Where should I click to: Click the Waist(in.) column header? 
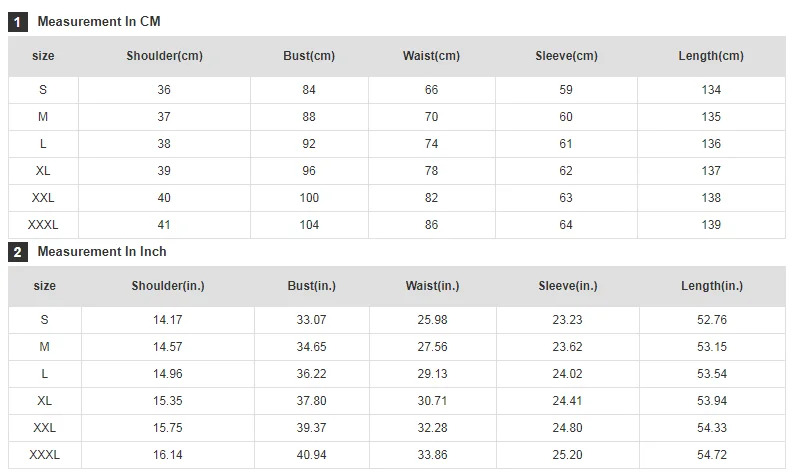click(x=433, y=286)
